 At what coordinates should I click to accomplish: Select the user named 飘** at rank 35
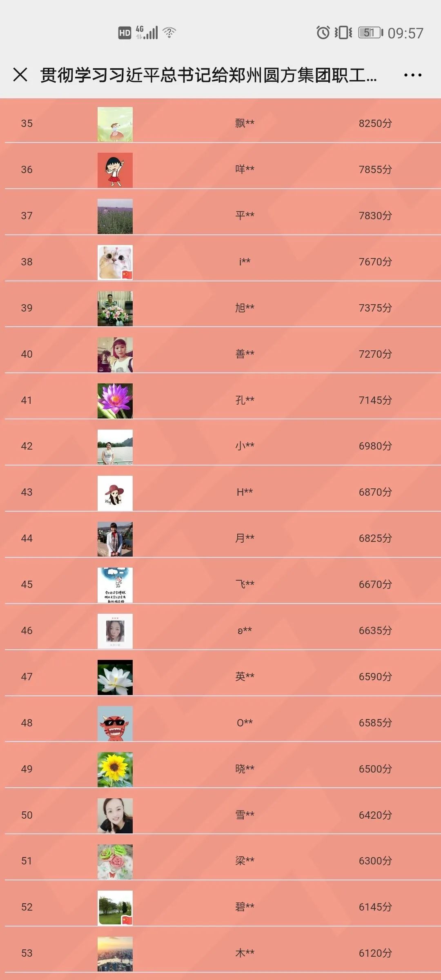pyautogui.click(x=245, y=123)
